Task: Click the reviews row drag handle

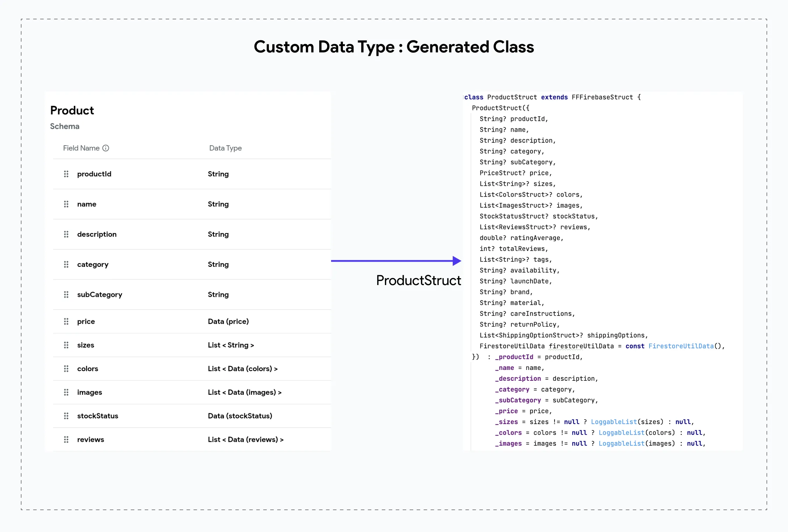Action: point(66,439)
